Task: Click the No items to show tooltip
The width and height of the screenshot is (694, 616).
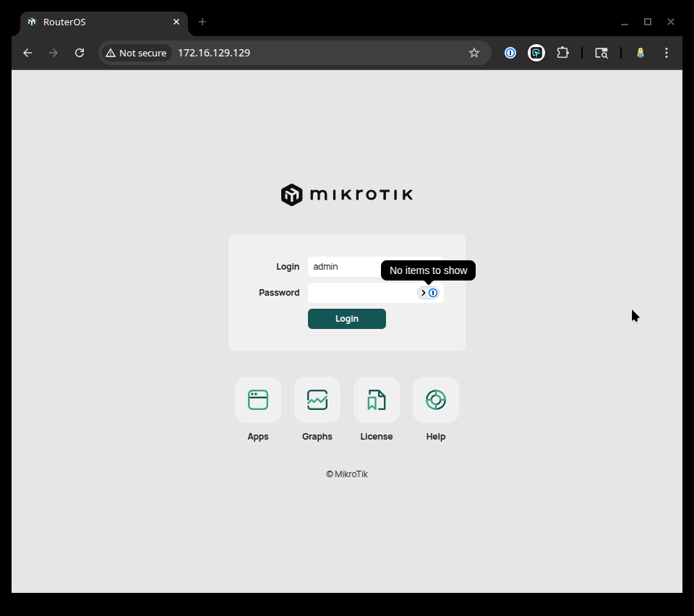Action: click(x=428, y=270)
